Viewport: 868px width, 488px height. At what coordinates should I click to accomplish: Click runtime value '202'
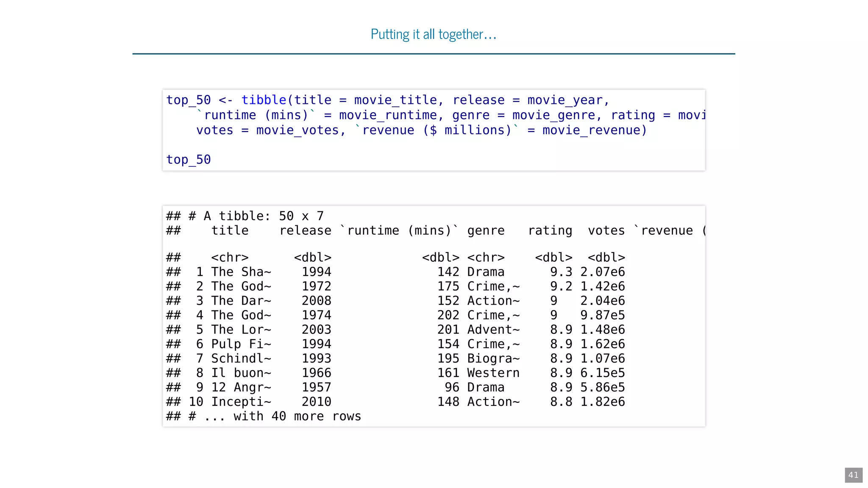(x=448, y=315)
